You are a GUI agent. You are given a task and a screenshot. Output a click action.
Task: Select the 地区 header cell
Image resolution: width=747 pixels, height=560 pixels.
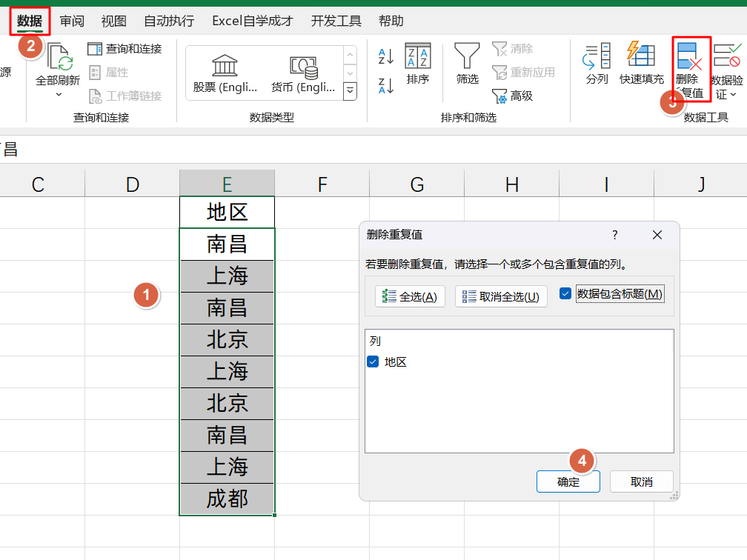(x=228, y=213)
